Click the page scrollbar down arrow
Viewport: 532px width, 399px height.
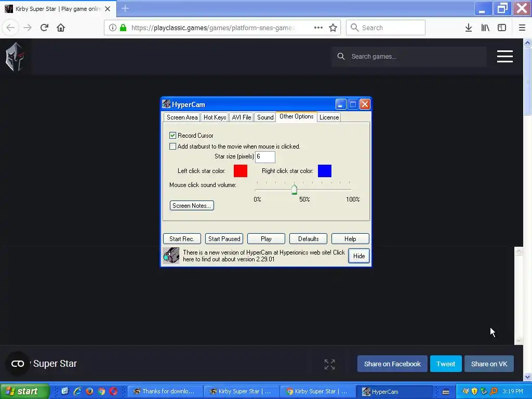tap(528, 377)
